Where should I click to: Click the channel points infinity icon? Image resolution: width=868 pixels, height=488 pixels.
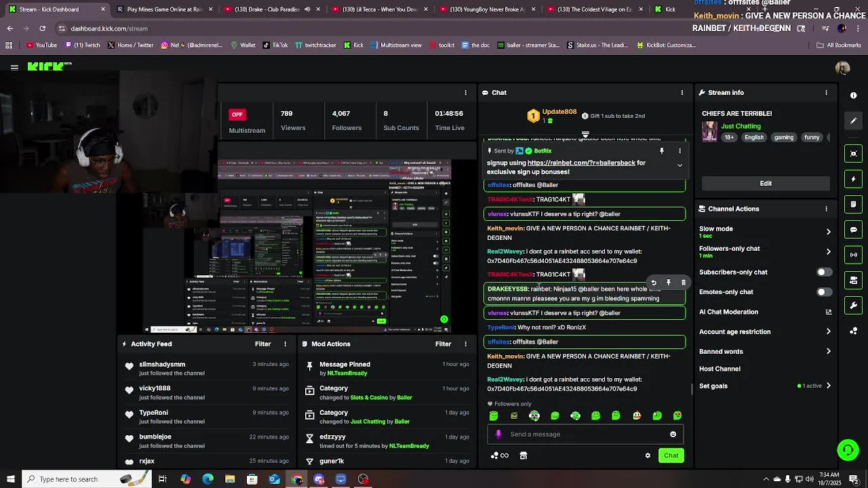tap(500, 455)
